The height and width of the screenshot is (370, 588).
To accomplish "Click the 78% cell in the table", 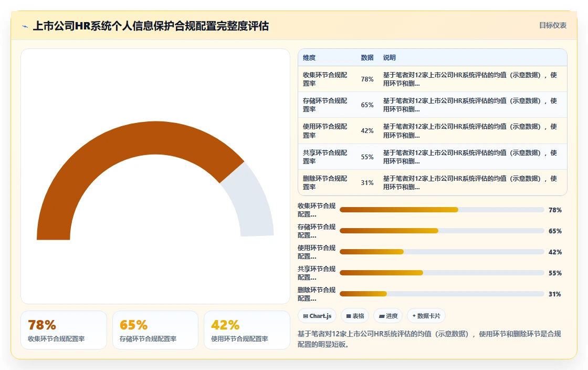I will point(367,79).
